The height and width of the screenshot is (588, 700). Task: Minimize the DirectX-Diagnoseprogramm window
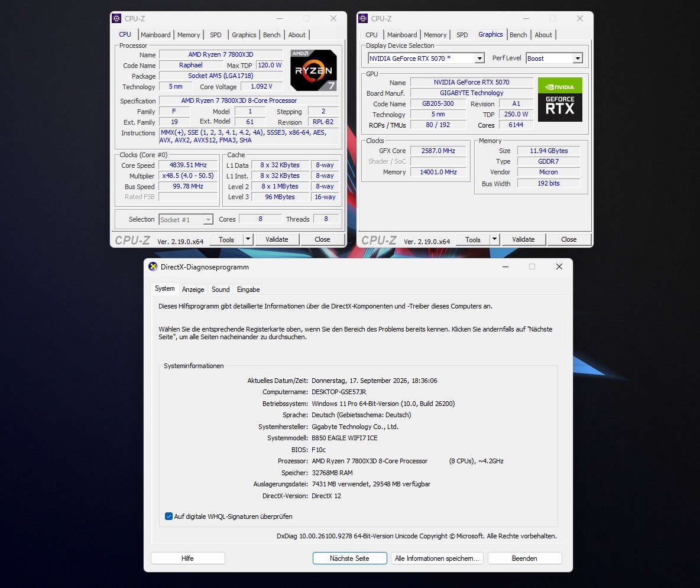click(x=505, y=267)
